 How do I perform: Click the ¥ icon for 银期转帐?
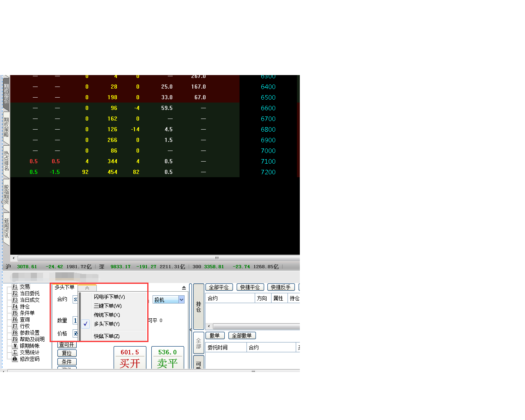point(15,346)
